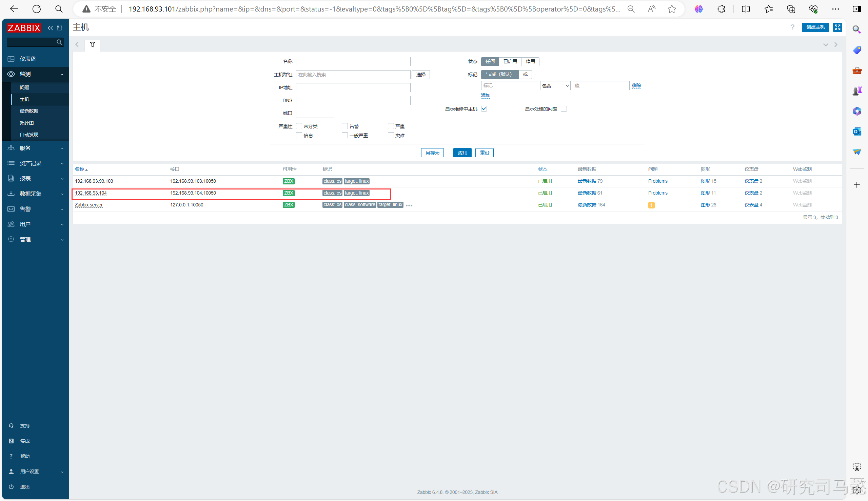Select 任何 status option
868x501 pixels.
pos(490,62)
